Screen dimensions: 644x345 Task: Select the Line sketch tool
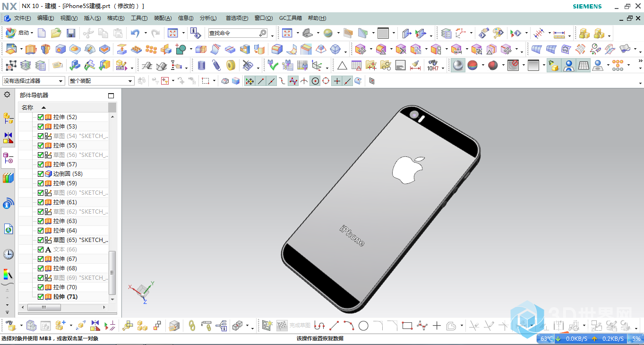click(x=334, y=325)
